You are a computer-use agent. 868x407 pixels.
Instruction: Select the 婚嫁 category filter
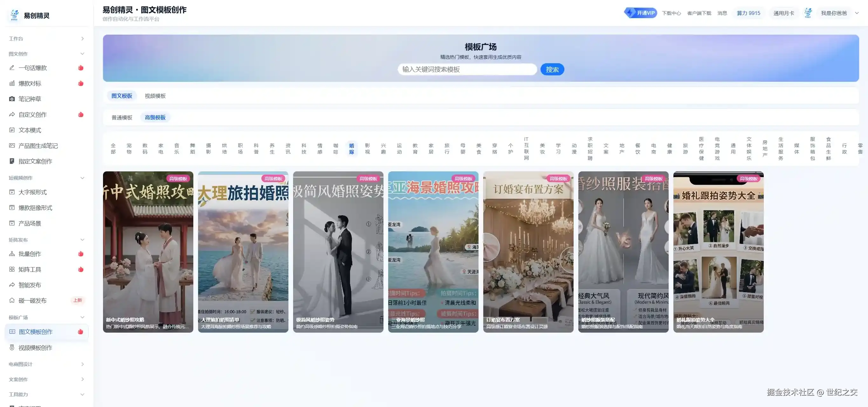(351, 148)
